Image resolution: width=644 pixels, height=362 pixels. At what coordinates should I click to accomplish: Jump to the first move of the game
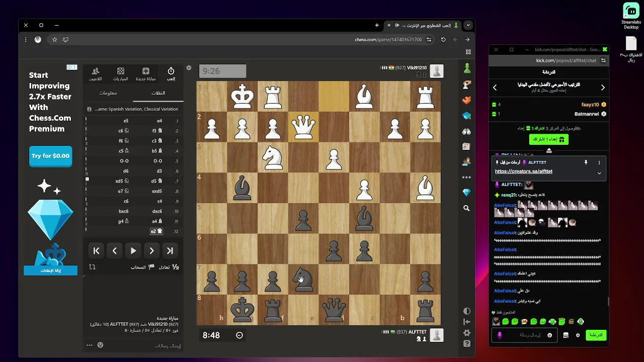click(97, 251)
